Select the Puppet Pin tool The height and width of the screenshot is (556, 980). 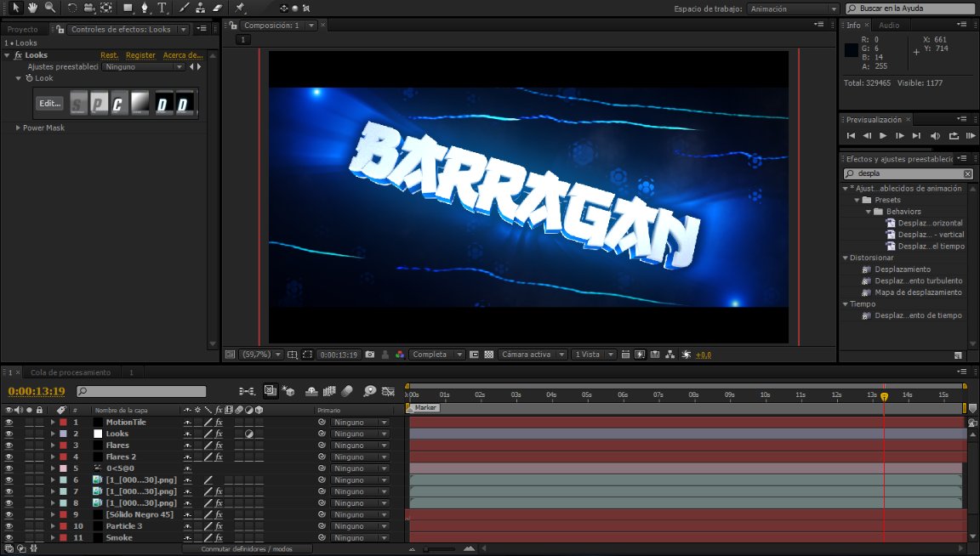(x=240, y=9)
